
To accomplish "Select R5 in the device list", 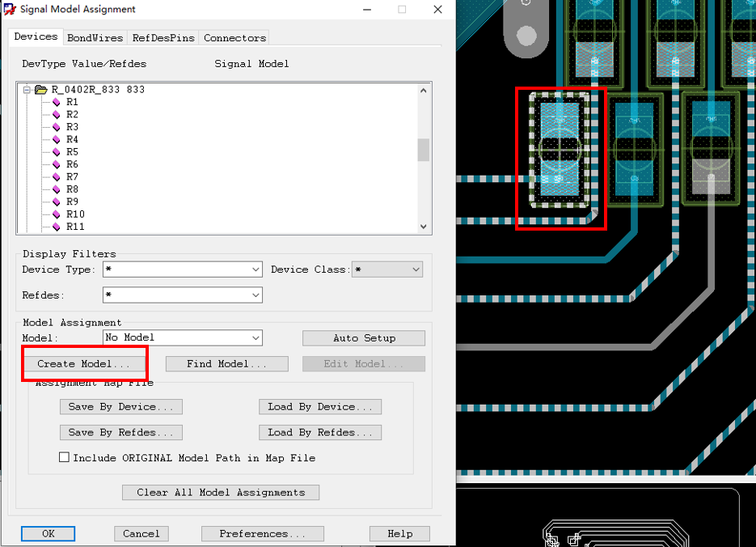I will click(x=72, y=152).
